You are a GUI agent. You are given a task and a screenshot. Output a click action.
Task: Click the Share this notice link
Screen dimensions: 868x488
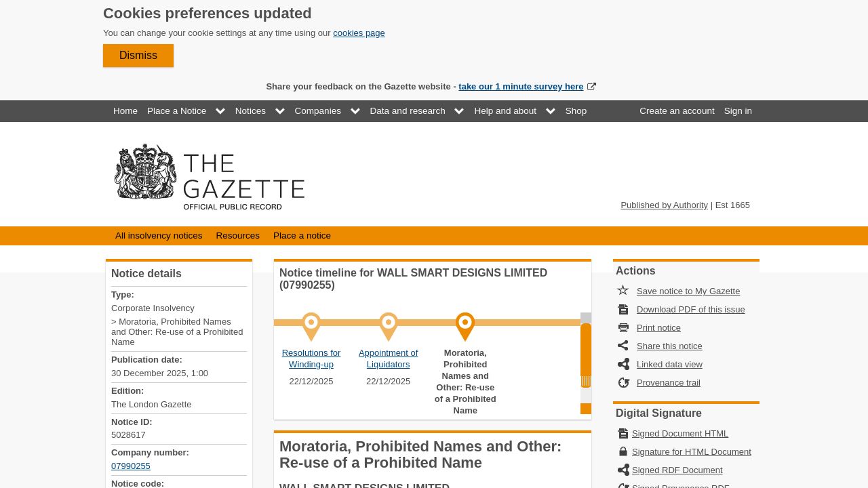[669, 346]
